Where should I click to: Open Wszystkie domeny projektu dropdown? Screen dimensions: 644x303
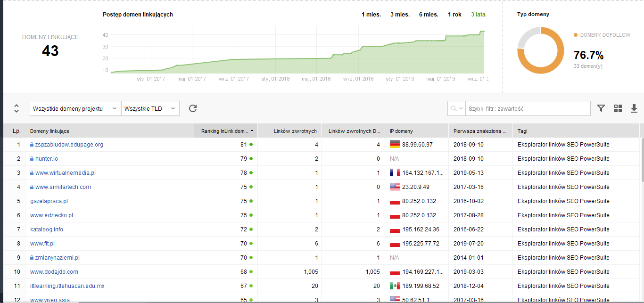(75, 108)
